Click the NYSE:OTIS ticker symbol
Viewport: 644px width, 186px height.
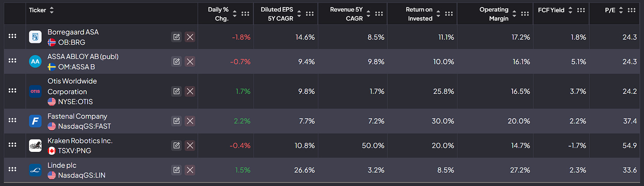75,101
